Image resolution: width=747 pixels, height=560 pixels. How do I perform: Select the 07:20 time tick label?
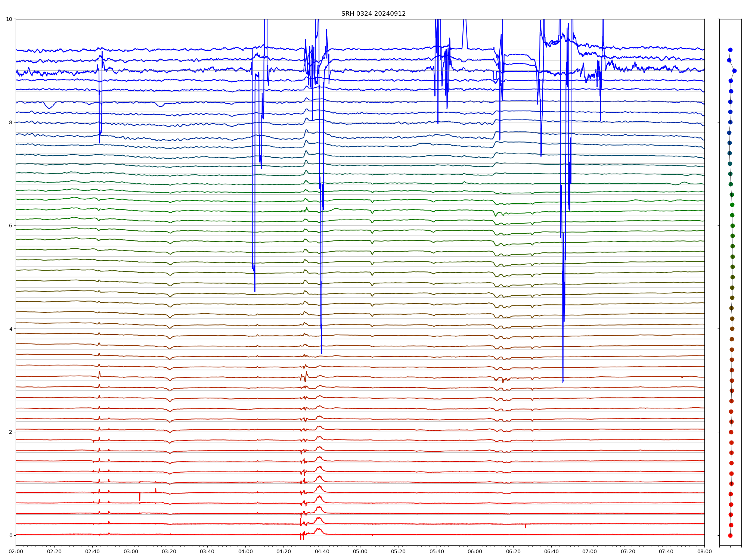[628, 551]
